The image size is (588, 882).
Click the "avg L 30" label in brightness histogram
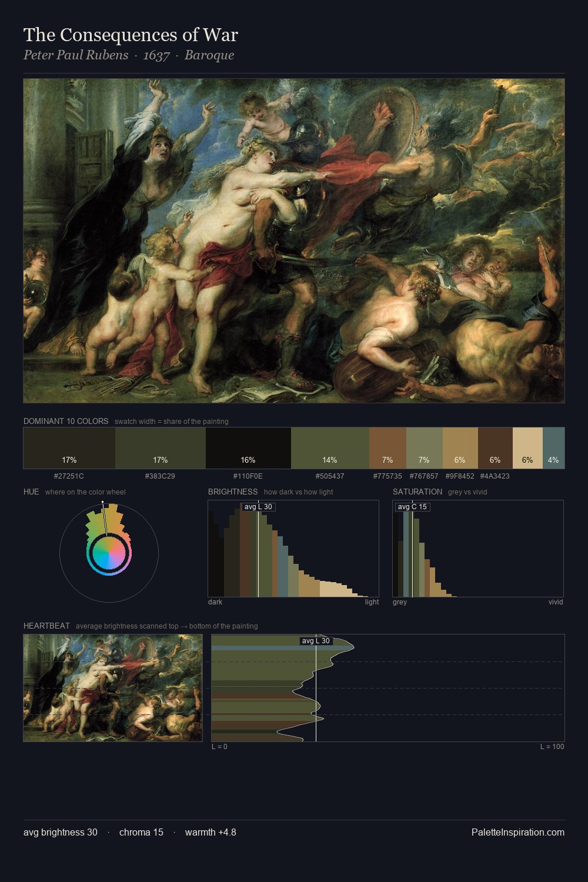pos(258,507)
